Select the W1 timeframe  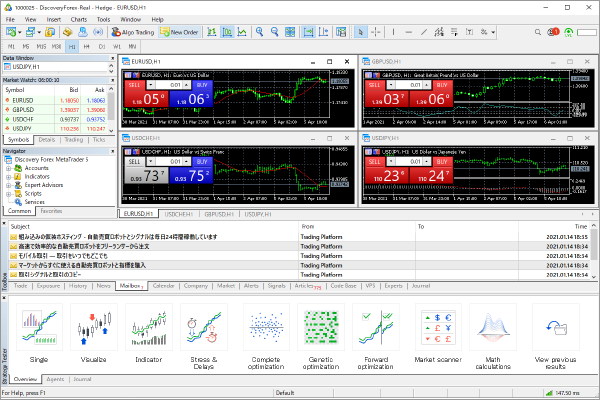[x=117, y=47]
